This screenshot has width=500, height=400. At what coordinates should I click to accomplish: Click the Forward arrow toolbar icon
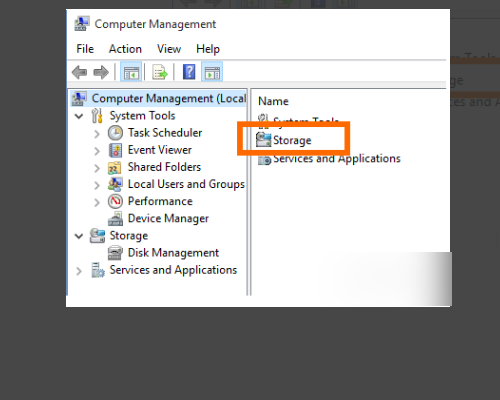[x=101, y=72]
